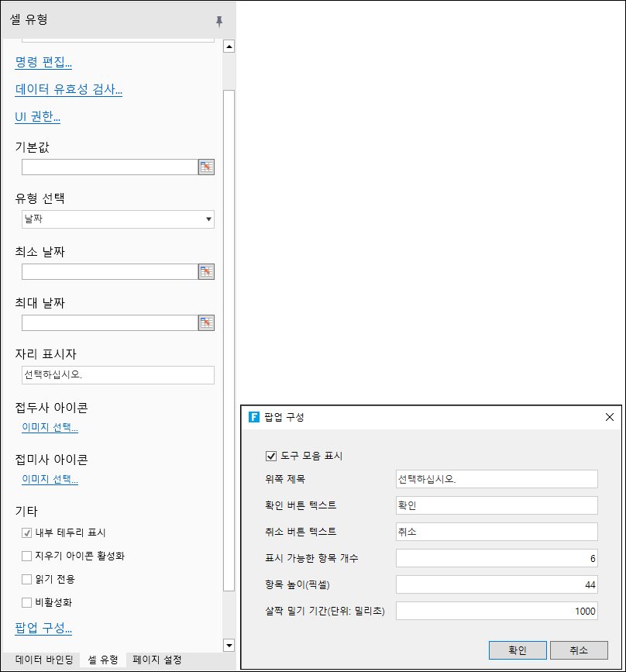This screenshot has width=626, height=672.
Task: Close the 팝업 구성 dialog with X
Action: tap(609, 417)
